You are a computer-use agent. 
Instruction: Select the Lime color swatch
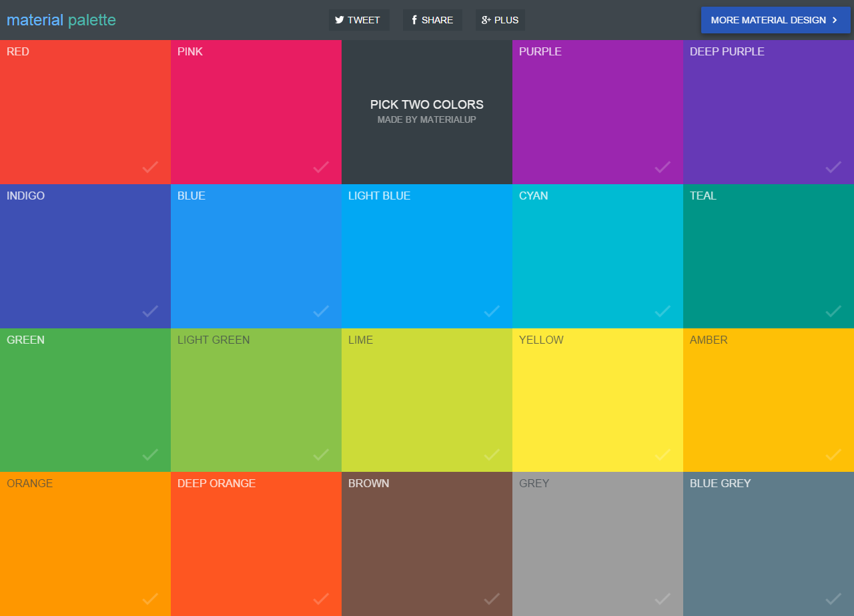(x=426, y=400)
